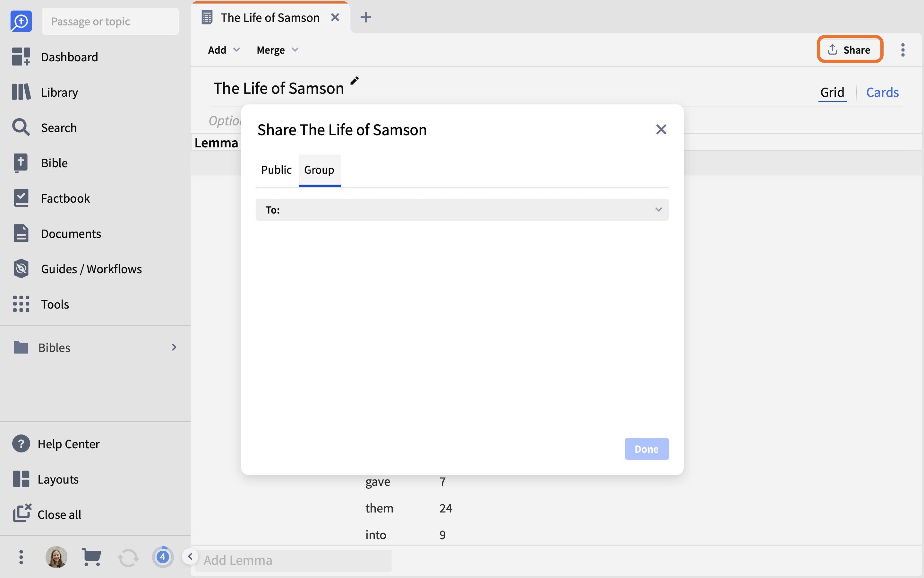
Task: Open the Bible icon in sidebar
Action: (x=21, y=163)
